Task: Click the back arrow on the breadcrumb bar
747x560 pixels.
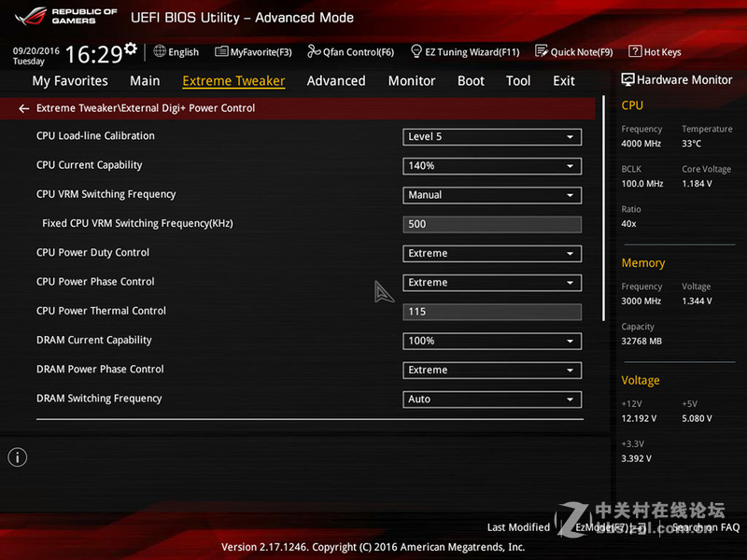Action: [23, 107]
